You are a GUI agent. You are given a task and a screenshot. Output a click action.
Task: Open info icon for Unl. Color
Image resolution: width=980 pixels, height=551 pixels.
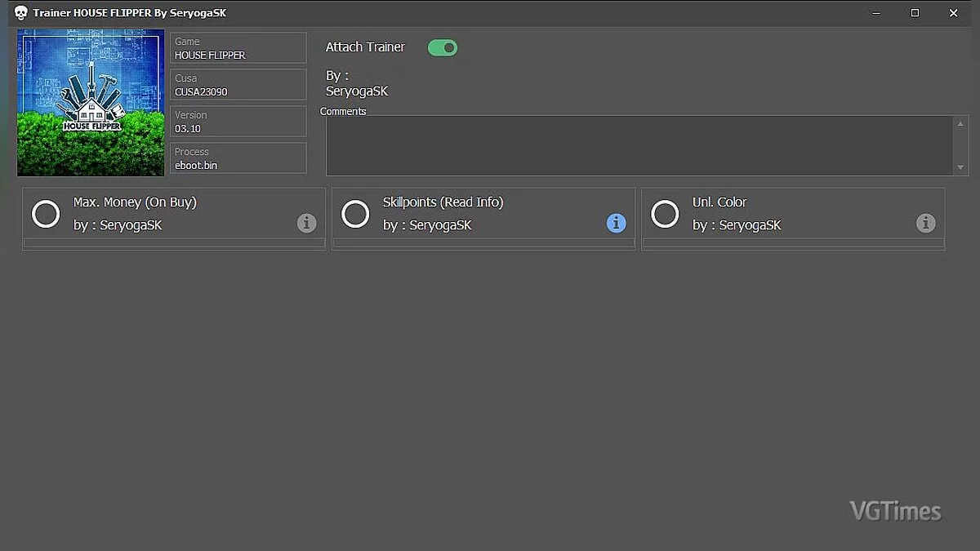click(x=925, y=223)
